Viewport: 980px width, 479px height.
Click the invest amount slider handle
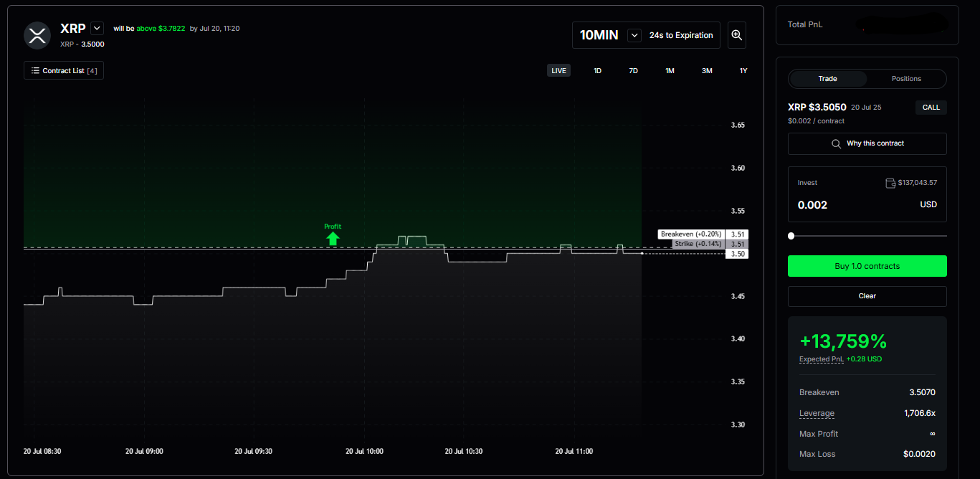(x=791, y=236)
